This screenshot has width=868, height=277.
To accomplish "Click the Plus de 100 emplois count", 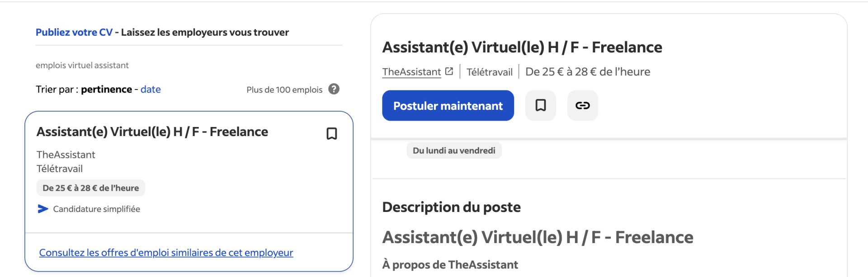I will (284, 89).
